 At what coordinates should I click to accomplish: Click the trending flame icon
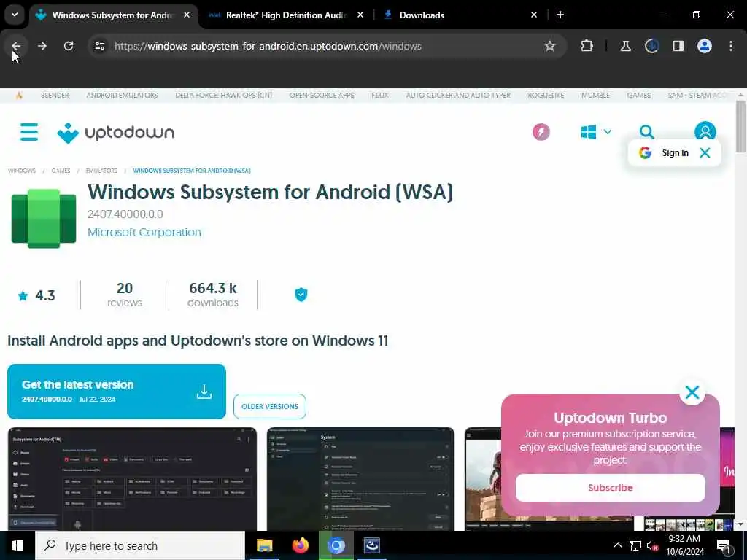[19, 96]
